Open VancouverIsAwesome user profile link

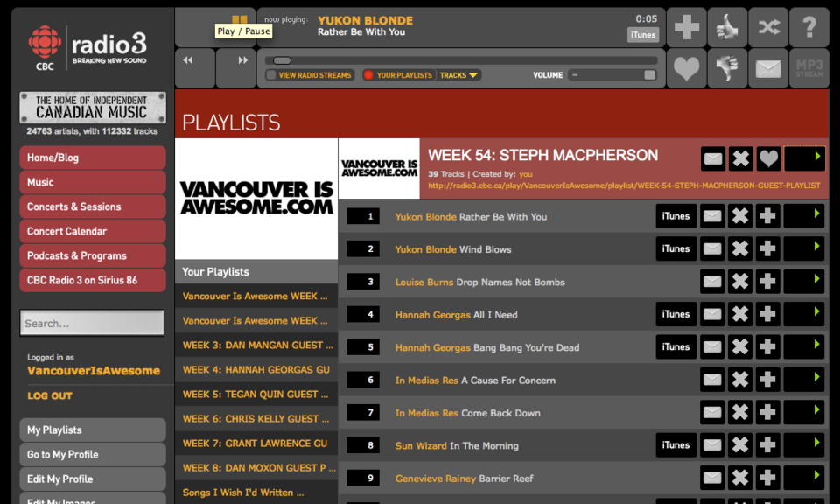[x=94, y=371]
